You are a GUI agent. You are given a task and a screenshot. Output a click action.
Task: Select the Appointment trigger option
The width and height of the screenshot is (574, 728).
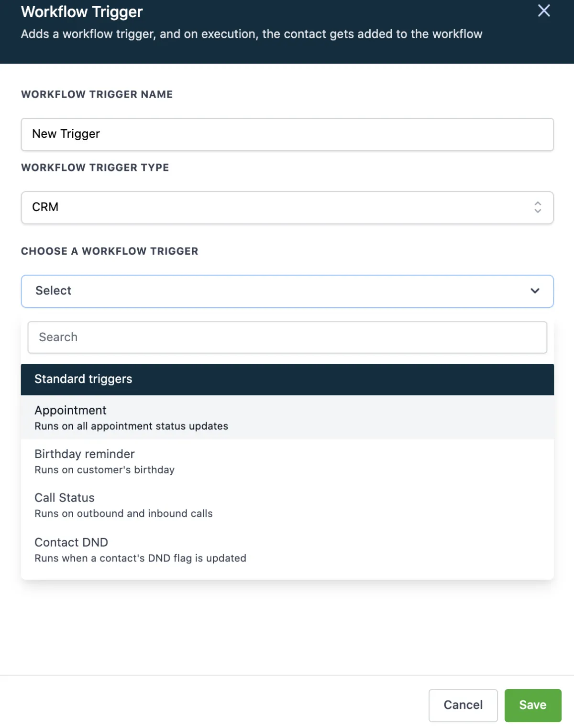coord(287,417)
